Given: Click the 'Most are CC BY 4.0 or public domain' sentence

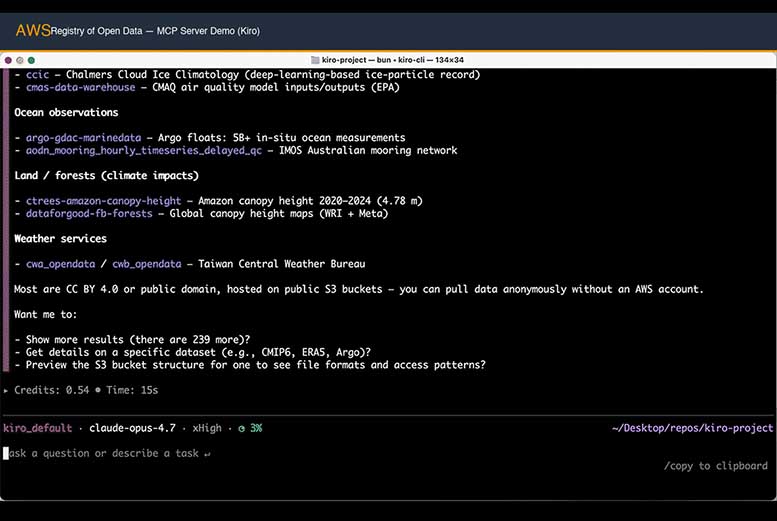Looking at the screenshot, I should pyautogui.click(x=359, y=289).
